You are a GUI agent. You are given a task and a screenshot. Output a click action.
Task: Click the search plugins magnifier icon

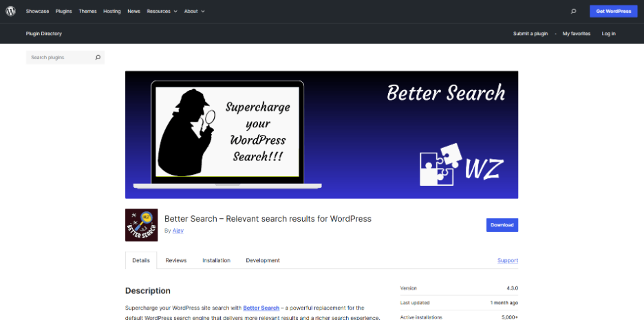98,58
